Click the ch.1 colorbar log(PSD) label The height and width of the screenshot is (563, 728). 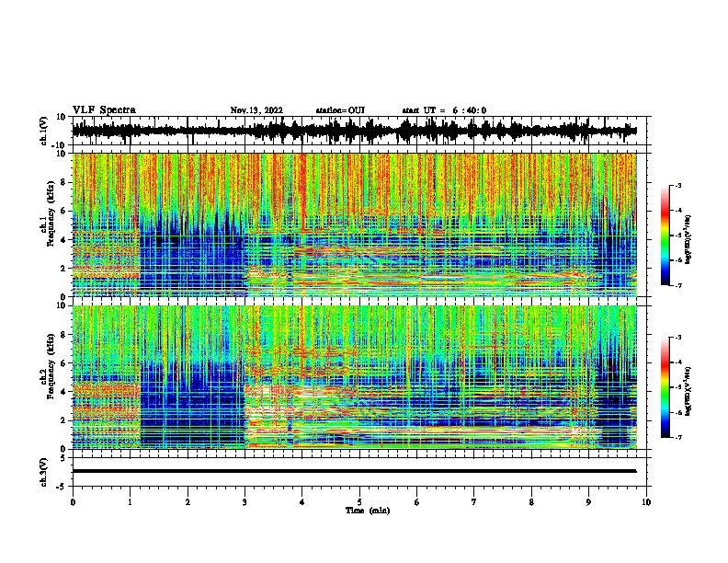688,240
